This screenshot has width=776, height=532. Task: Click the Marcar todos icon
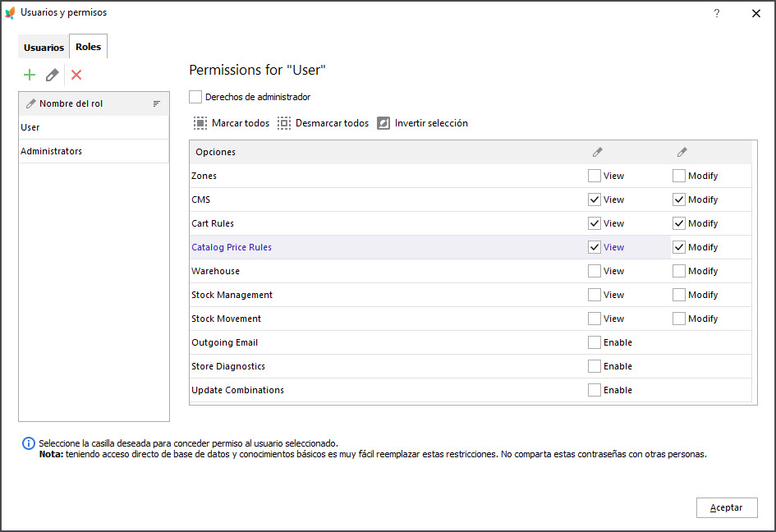[x=200, y=123]
